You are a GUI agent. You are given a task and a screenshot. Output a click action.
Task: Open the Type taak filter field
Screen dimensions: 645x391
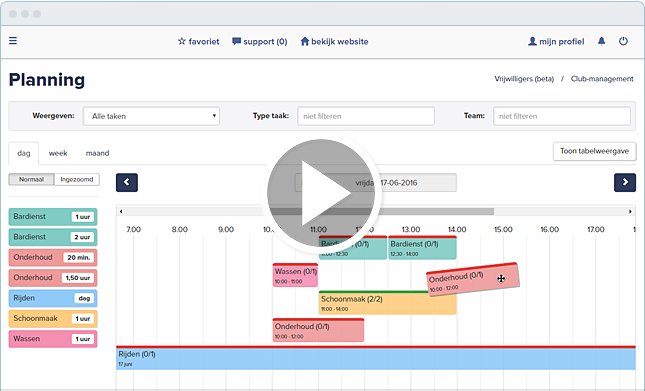[366, 116]
